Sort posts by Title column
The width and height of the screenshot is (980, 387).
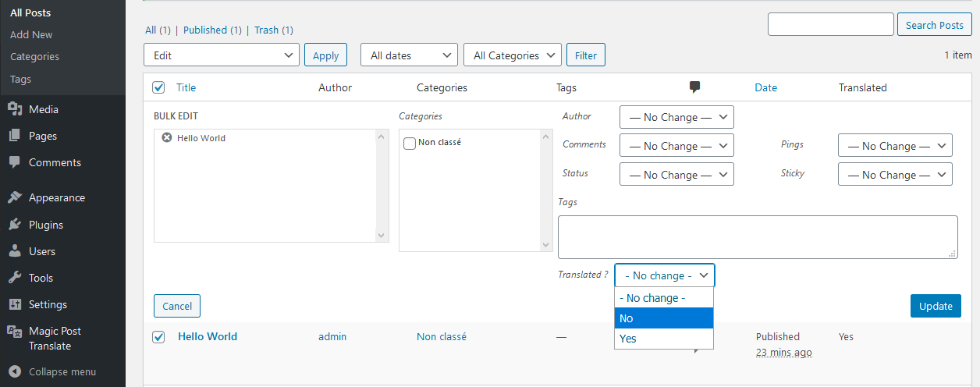pyautogui.click(x=186, y=87)
